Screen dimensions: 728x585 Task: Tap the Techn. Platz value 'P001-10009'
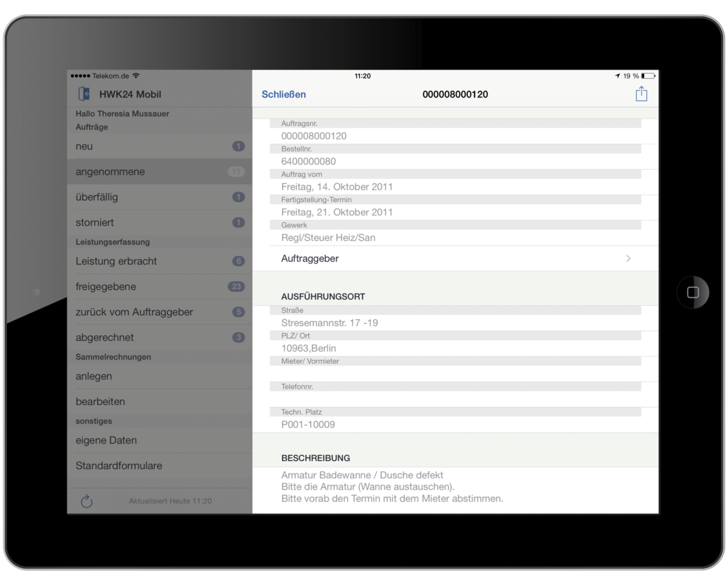(x=308, y=425)
